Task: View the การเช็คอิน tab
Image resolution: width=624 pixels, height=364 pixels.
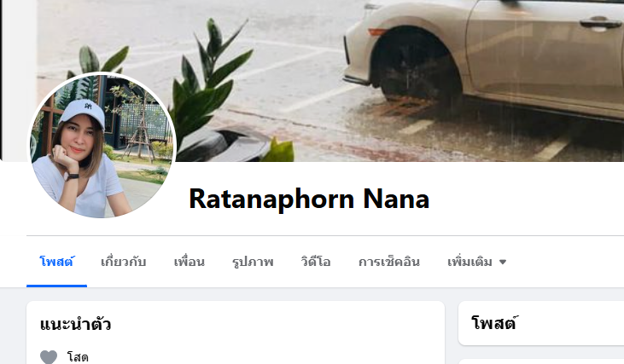Action: click(x=388, y=262)
